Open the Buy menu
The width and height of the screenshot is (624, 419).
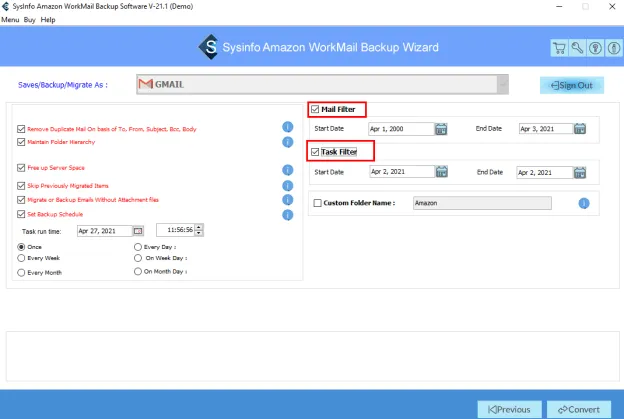[31, 20]
